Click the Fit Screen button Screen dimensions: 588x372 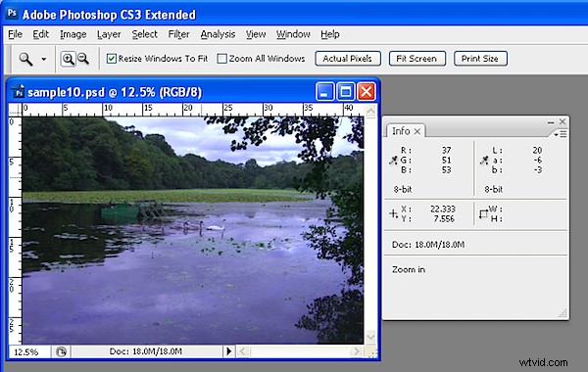pos(417,59)
